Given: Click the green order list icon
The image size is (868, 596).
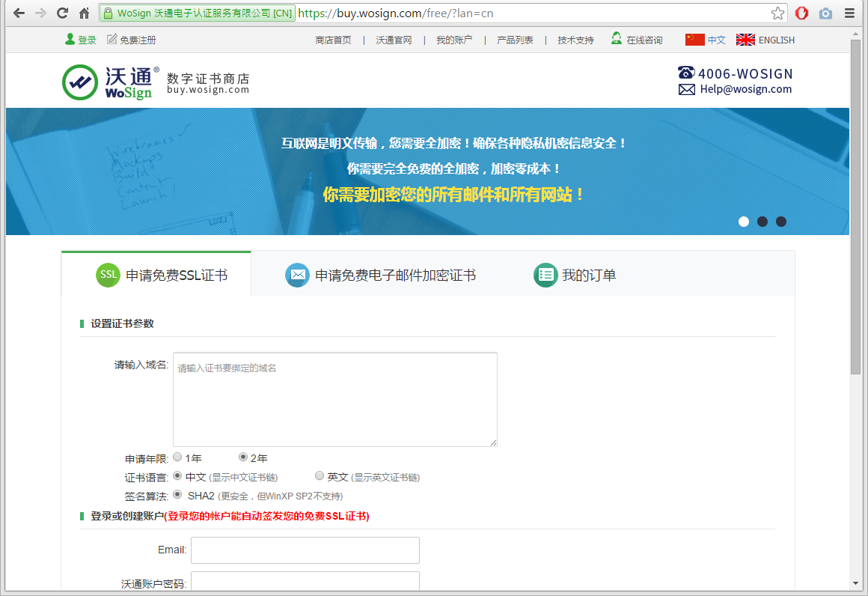Looking at the screenshot, I should [545, 276].
